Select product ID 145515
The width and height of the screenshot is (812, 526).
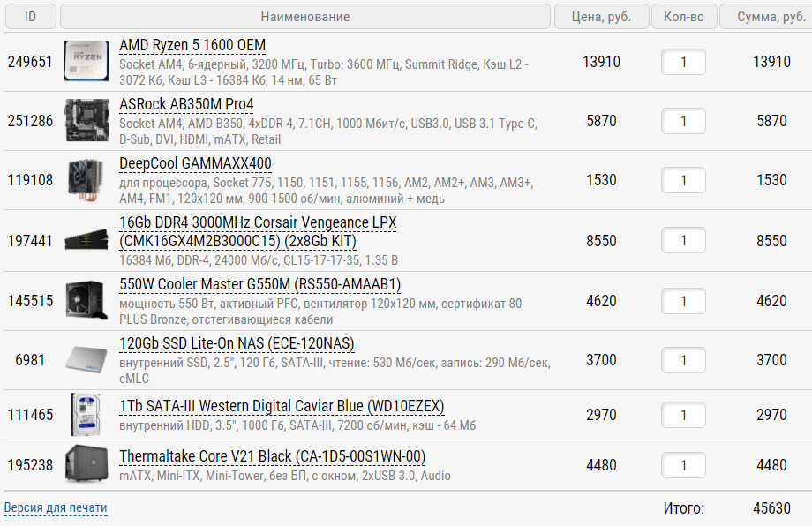click(30, 300)
